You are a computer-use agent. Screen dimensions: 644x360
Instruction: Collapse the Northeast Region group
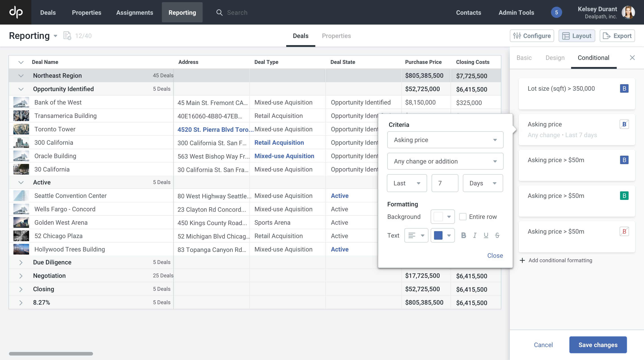[x=21, y=76]
